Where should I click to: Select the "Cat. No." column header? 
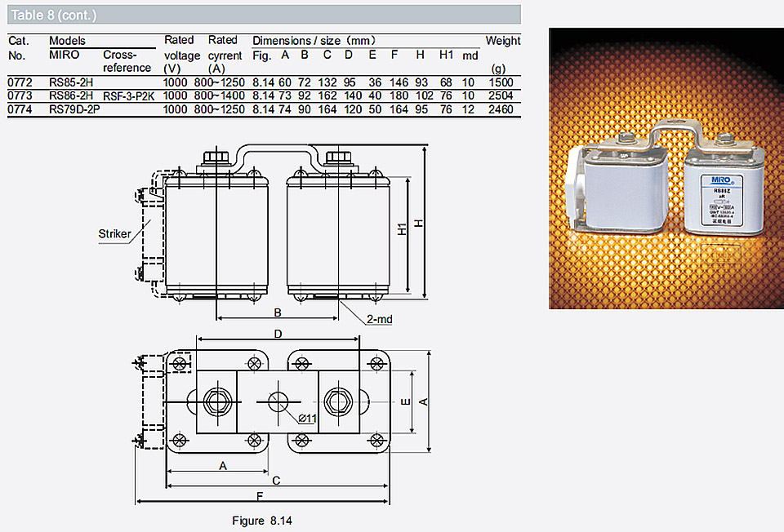[x=19, y=48]
